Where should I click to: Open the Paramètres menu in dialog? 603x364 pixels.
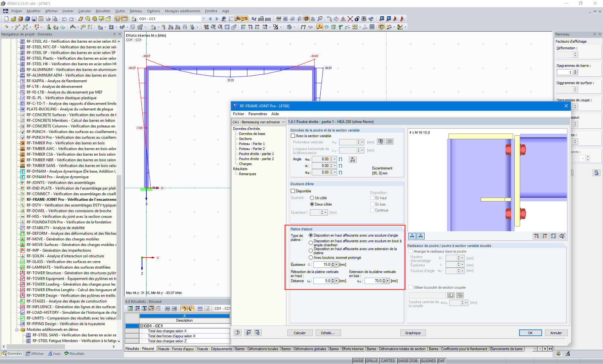[x=257, y=114]
